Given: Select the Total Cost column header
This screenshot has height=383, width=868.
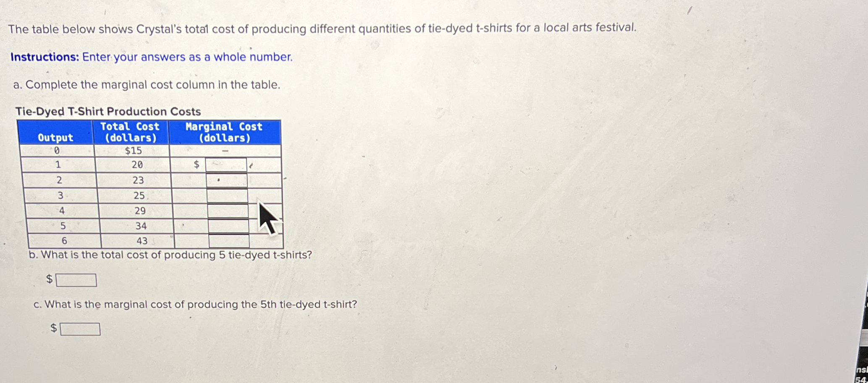Looking at the screenshot, I should (x=131, y=132).
